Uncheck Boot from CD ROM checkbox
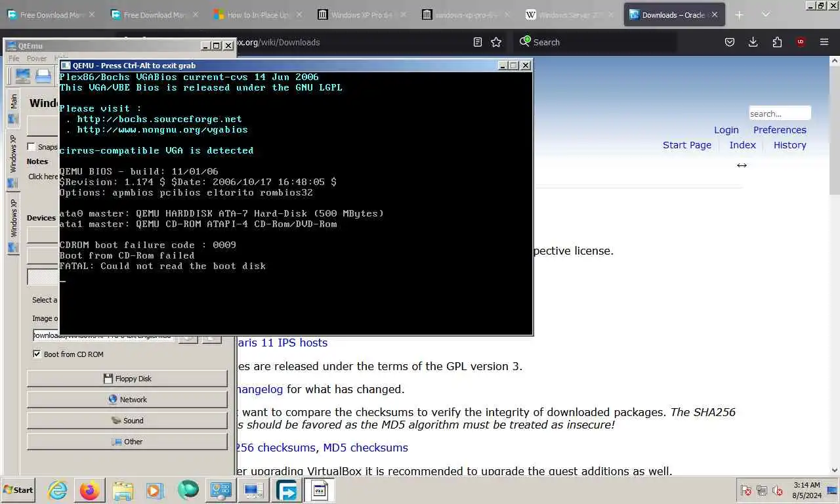The height and width of the screenshot is (504, 840). (37, 354)
